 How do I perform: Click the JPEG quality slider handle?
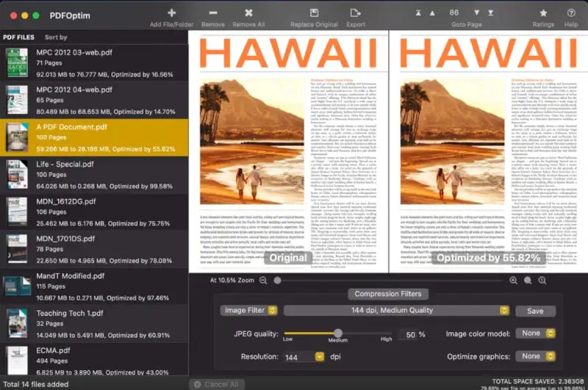338,334
